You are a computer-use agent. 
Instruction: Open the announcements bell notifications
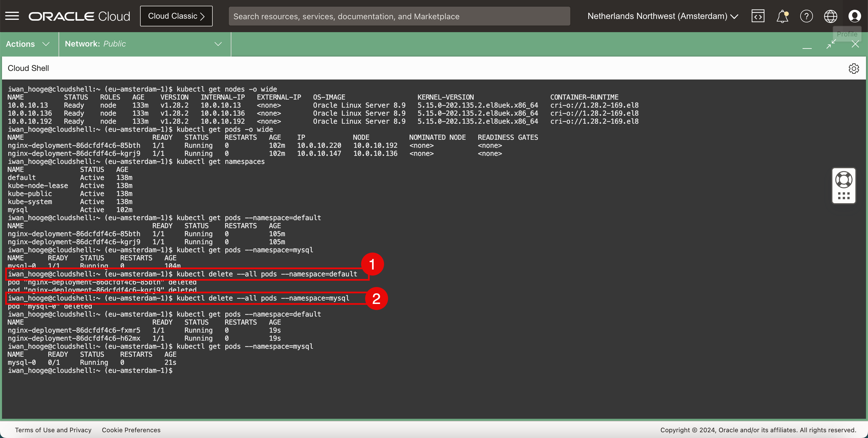782,16
